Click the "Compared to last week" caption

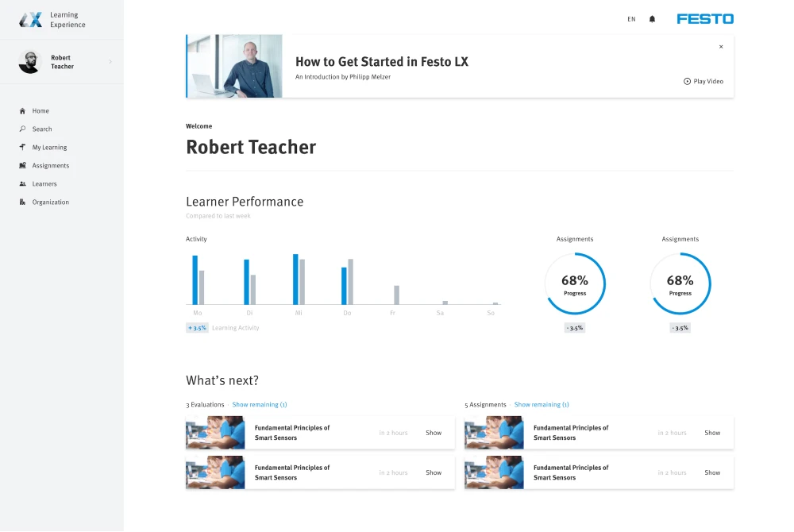218,216
